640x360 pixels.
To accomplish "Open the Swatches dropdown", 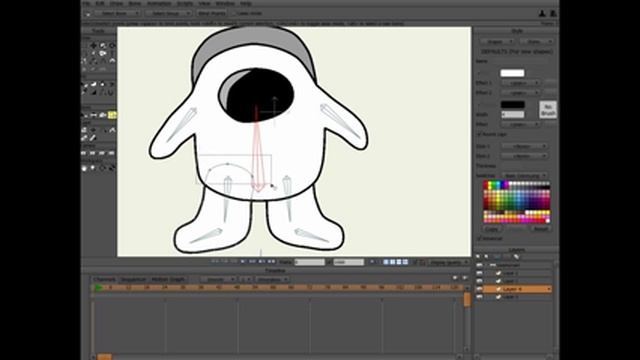I will [x=525, y=176].
